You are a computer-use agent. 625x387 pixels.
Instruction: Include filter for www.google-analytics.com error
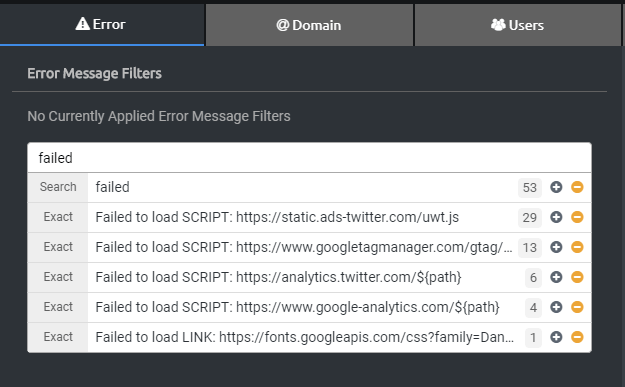point(556,307)
